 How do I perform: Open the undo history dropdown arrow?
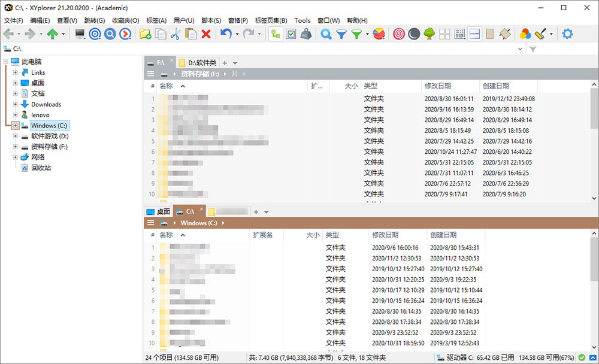point(236,34)
